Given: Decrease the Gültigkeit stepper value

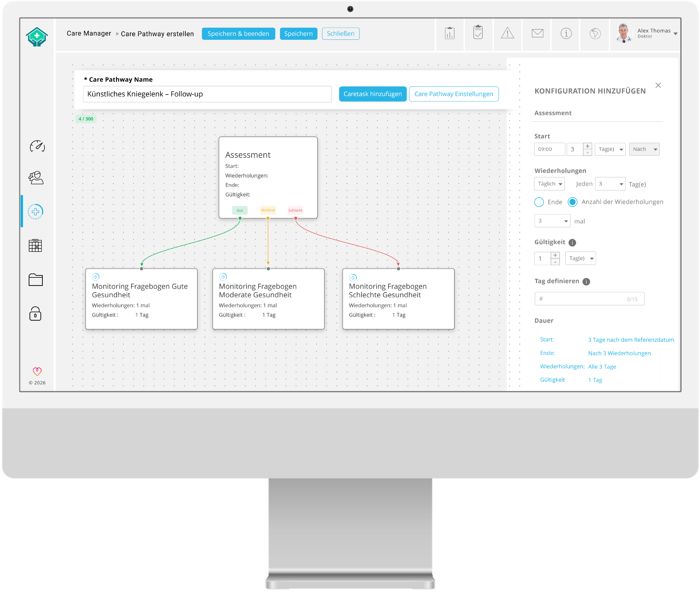Looking at the screenshot, I should click(555, 262).
